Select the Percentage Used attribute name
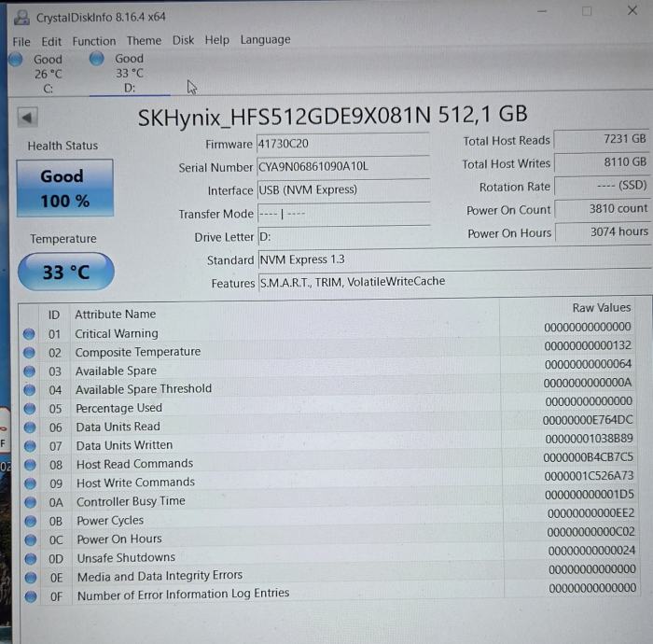The width and height of the screenshot is (653, 644). tap(119, 408)
